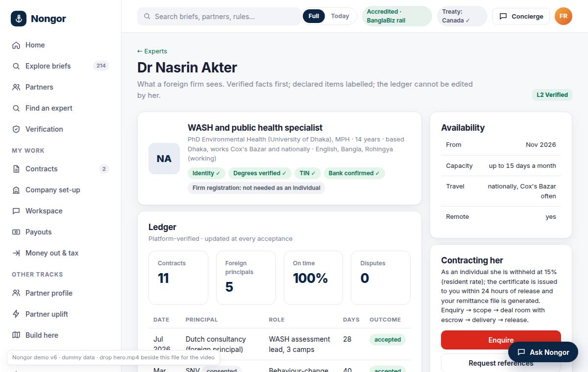
Task: Click the Bank confirmed tag
Action: click(x=354, y=173)
